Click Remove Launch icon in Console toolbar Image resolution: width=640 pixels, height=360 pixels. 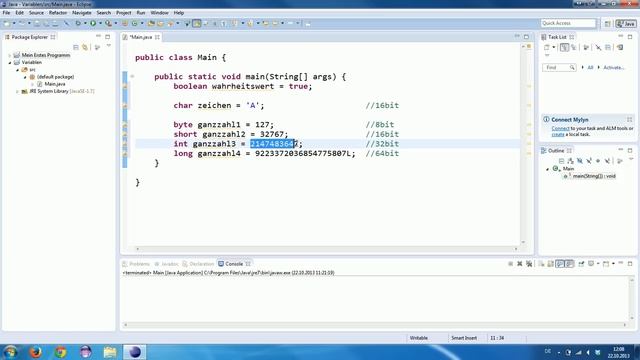pos(520,264)
